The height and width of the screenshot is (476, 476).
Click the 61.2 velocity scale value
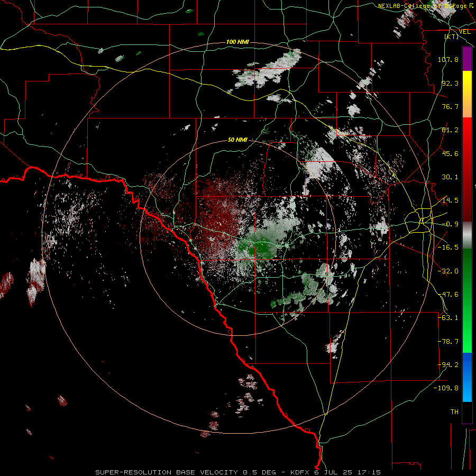coord(450,130)
